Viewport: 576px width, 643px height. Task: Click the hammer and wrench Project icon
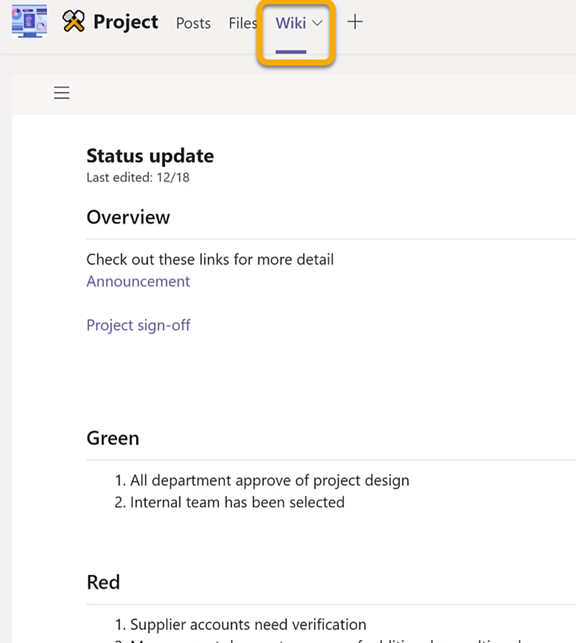click(73, 21)
